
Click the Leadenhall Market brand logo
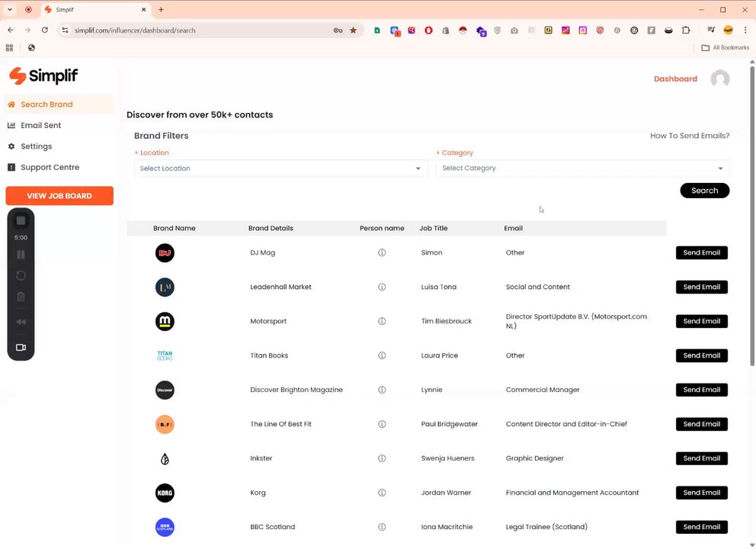pos(165,287)
